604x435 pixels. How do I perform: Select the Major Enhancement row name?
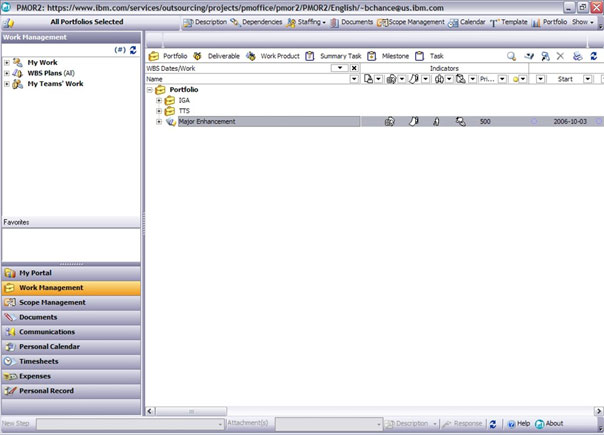[x=207, y=122]
